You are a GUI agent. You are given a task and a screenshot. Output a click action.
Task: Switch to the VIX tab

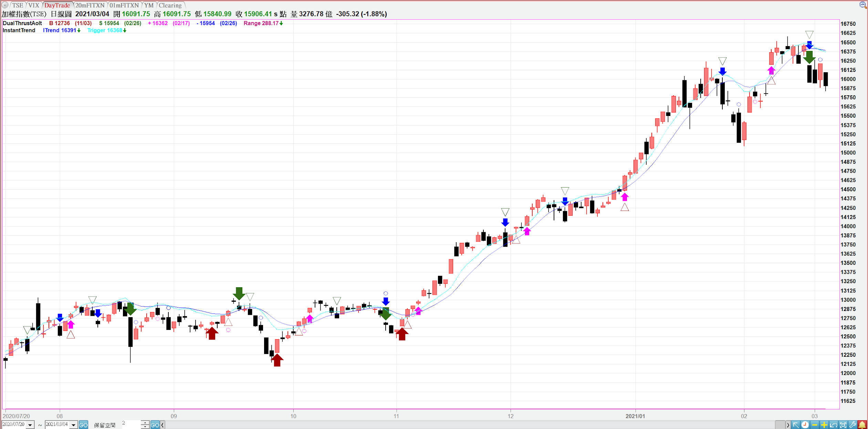coord(33,5)
